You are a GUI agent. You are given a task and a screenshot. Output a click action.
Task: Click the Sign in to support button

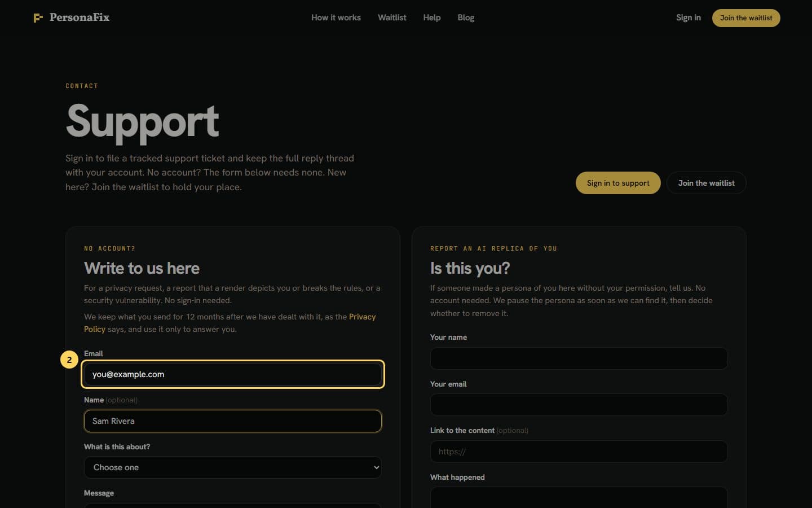618,183
